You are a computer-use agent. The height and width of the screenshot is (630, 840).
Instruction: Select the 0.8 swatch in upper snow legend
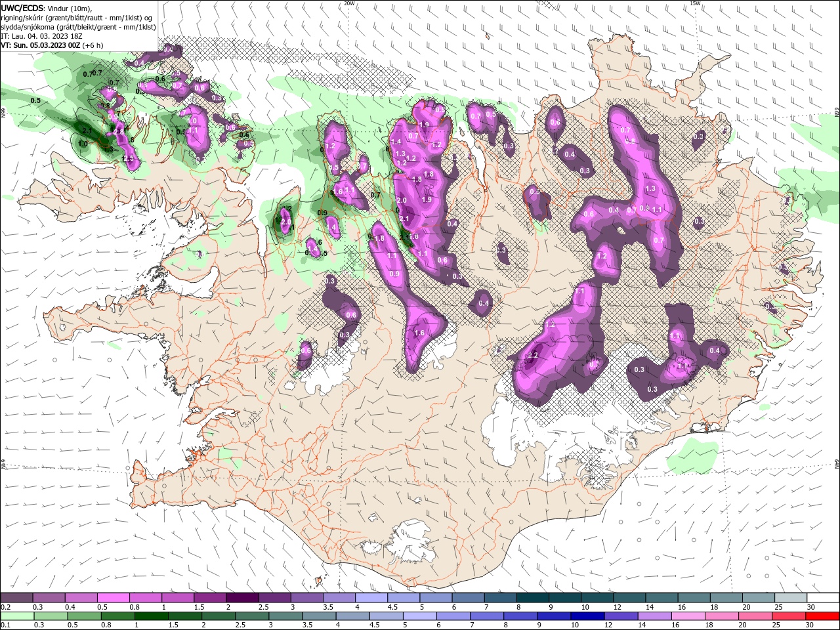point(146,597)
